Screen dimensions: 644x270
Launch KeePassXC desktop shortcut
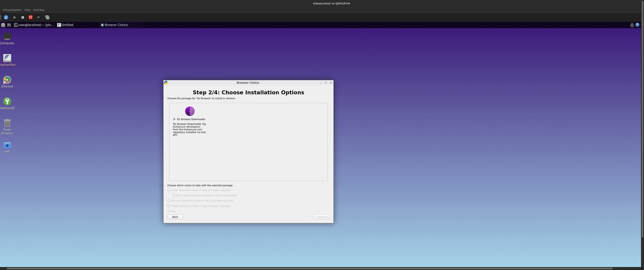coord(7,102)
